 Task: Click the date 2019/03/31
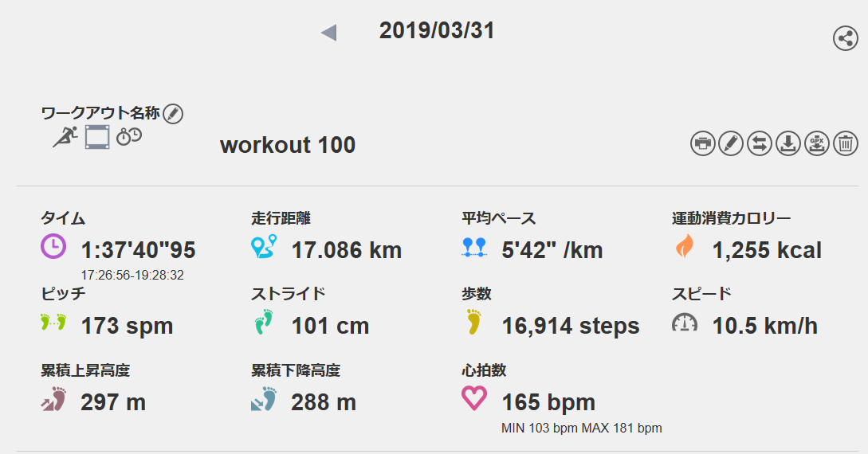[437, 31]
